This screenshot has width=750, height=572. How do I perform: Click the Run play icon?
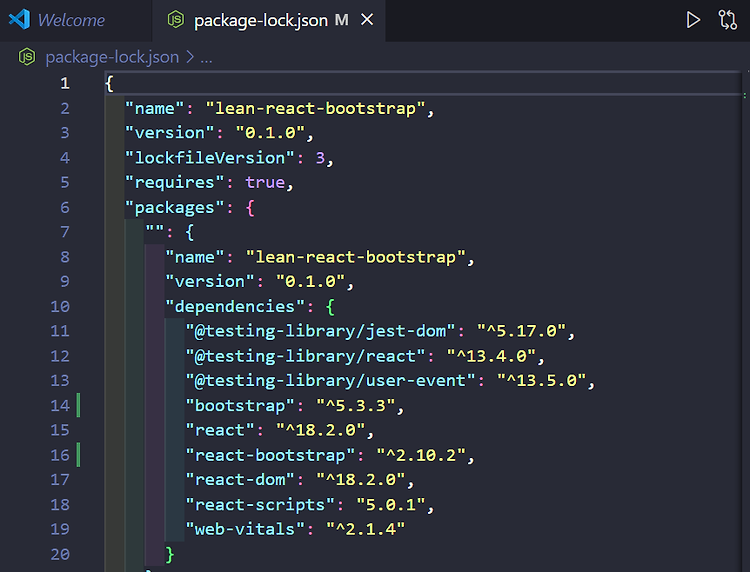(693, 20)
